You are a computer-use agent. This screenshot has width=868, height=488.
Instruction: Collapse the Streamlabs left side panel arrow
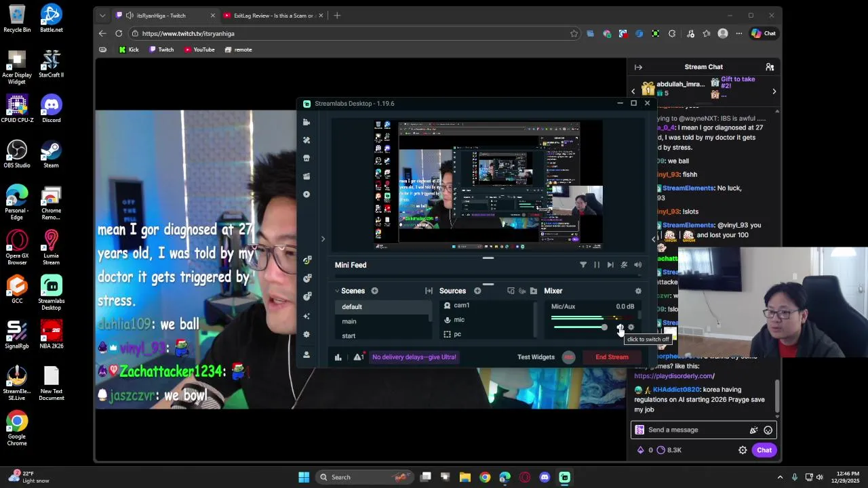pyautogui.click(x=323, y=239)
